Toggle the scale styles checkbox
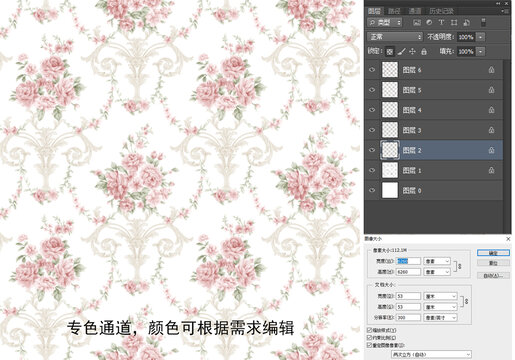The width and height of the screenshot is (515, 360). coord(369,330)
